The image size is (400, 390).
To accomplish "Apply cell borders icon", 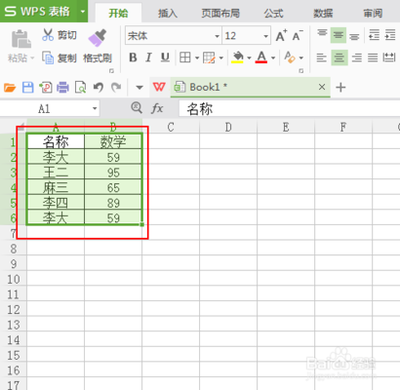I will click(185, 58).
